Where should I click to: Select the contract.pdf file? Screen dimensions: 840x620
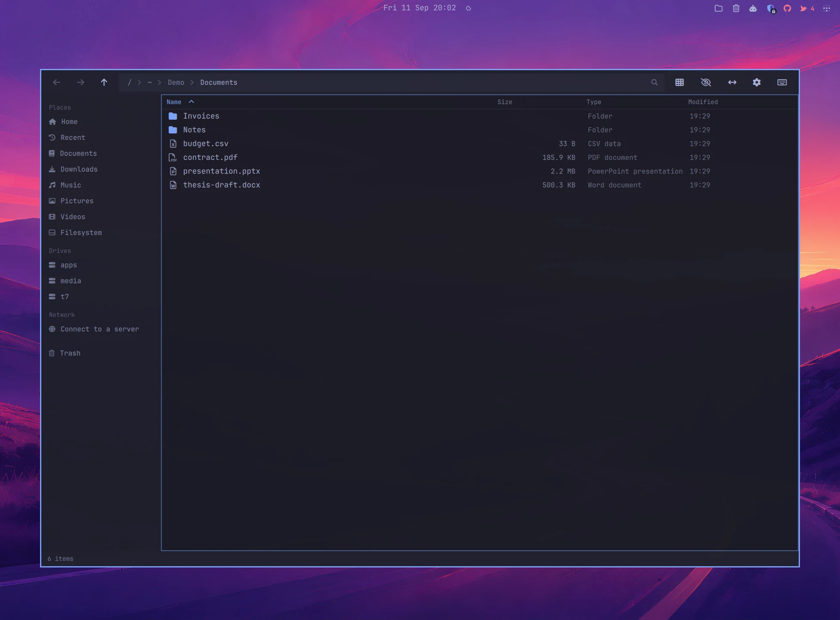click(x=479, y=158)
